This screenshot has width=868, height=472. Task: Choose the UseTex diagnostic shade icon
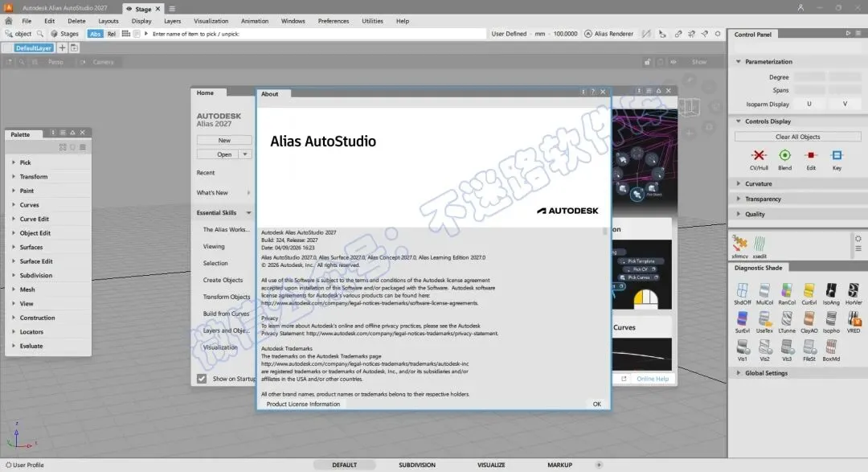tap(764, 318)
